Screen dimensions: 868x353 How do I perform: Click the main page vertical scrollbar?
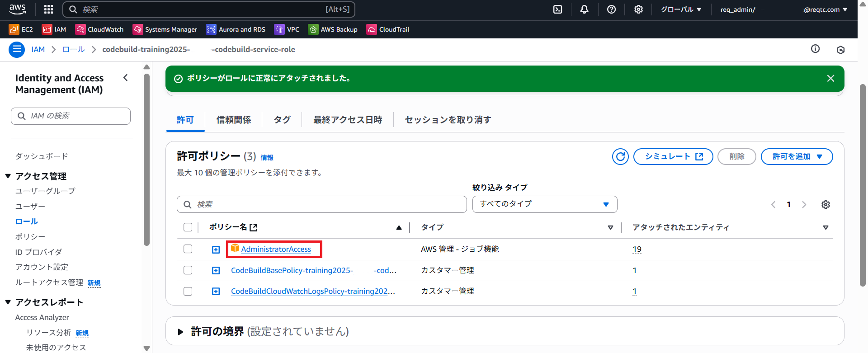tap(863, 185)
